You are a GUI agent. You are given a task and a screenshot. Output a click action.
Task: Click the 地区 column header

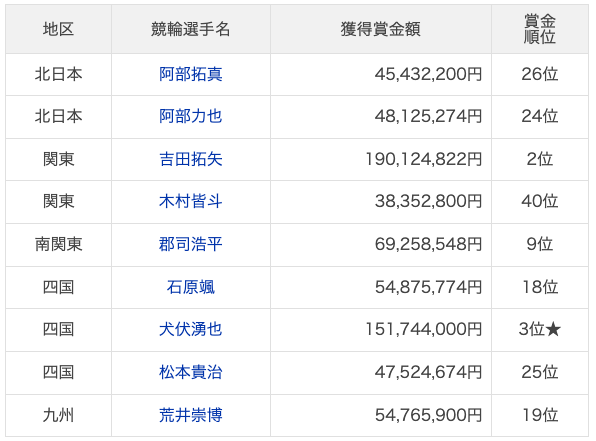(58, 29)
